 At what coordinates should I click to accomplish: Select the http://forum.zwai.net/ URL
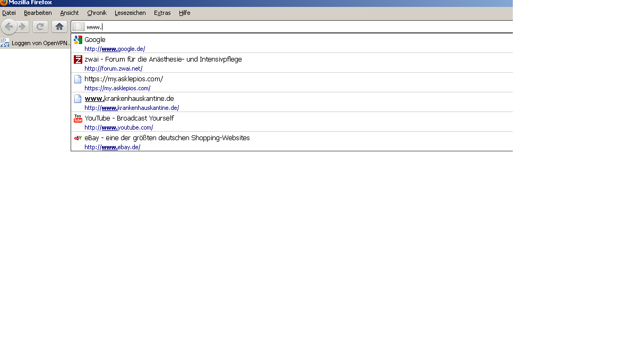point(114,68)
